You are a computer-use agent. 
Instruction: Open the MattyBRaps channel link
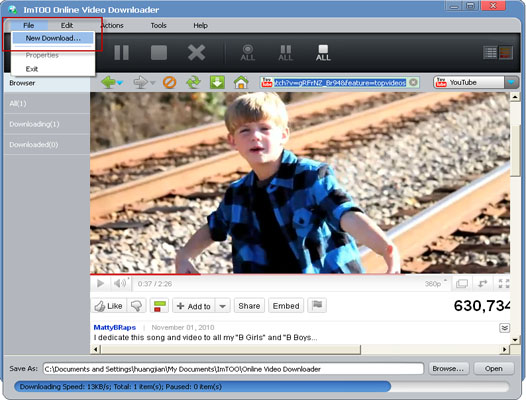115,328
